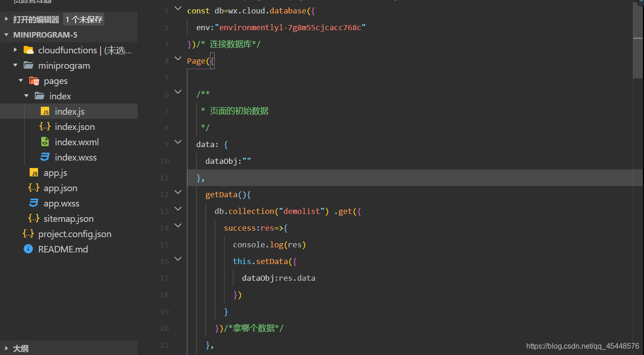Fold the db.collection call at line 13
The image size is (644, 355).
point(178,209)
